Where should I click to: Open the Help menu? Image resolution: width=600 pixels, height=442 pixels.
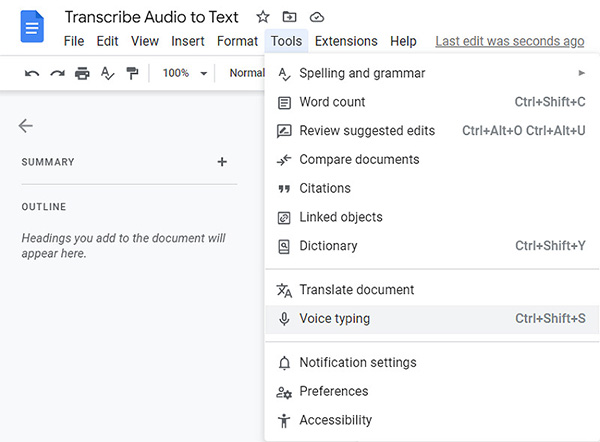click(x=403, y=41)
